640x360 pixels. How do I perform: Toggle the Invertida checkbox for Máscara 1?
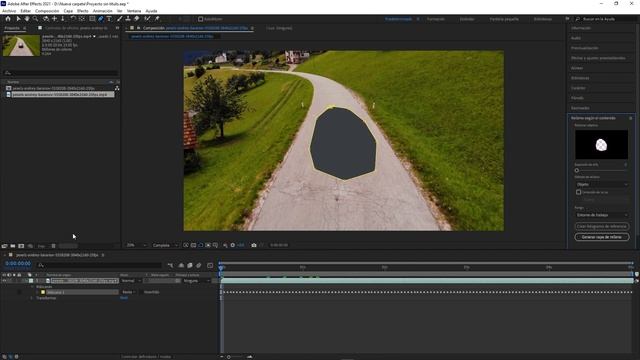141,292
